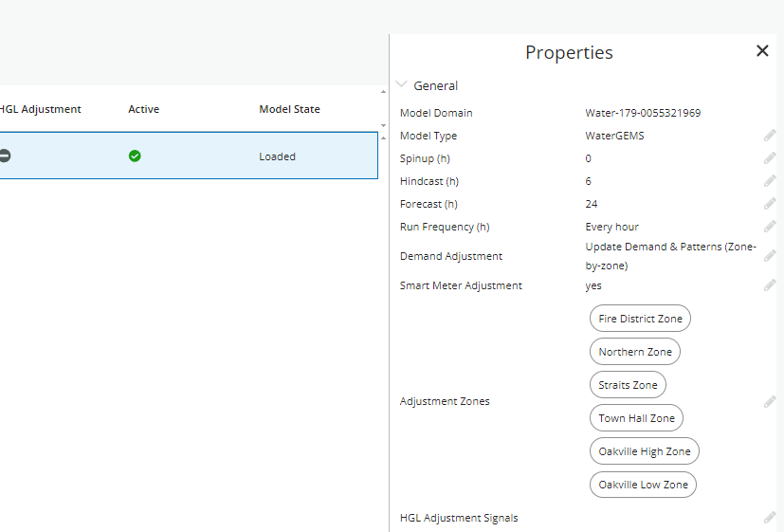The image size is (784, 532).
Task: Click the green Active status checkmark
Action: 135,156
